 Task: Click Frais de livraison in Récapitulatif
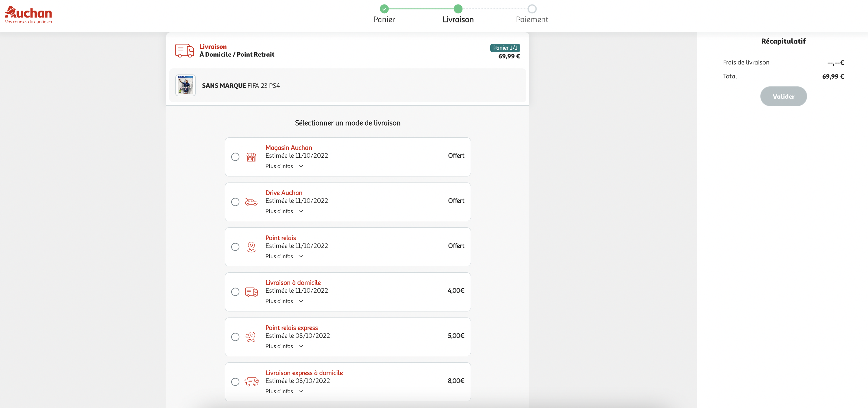click(x=746, y=62)
